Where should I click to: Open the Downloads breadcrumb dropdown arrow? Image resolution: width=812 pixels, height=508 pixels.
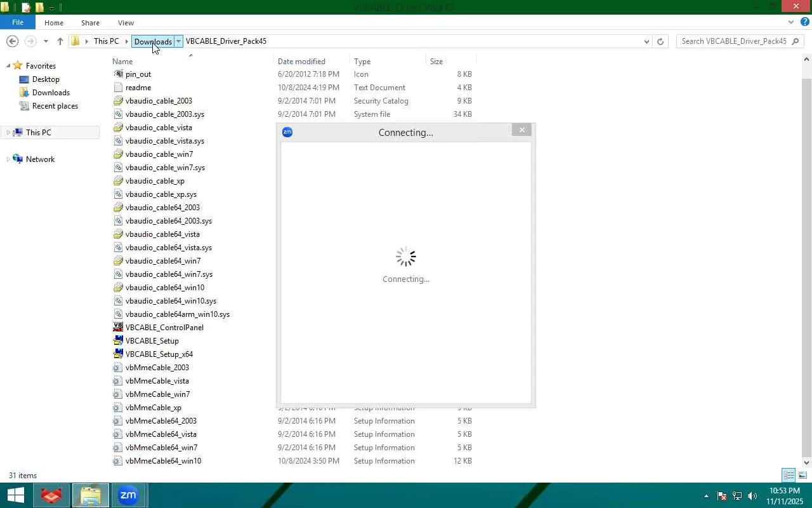pos(179,41)
